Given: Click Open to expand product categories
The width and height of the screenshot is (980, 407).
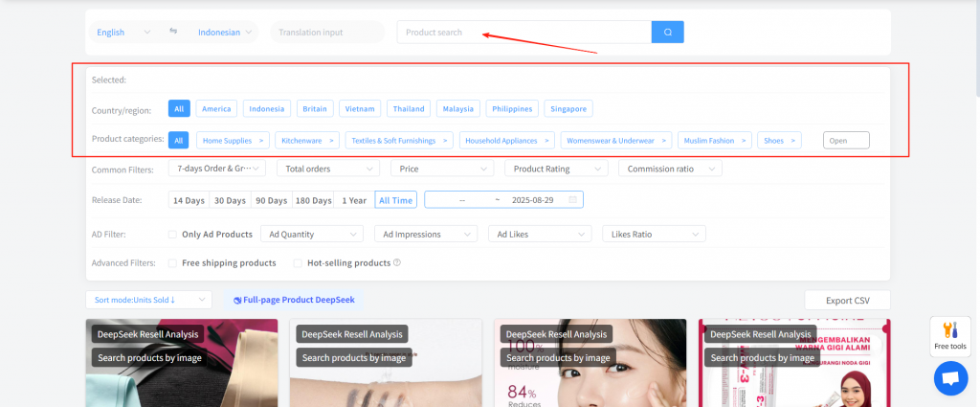Looking at the screenshot, I should [x=846, y=141].
